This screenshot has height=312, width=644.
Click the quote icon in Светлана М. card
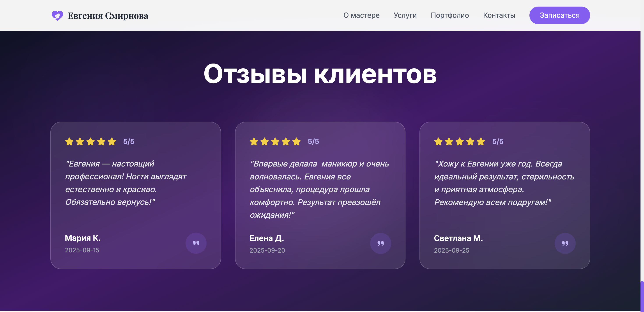click(x=565, y=243)
